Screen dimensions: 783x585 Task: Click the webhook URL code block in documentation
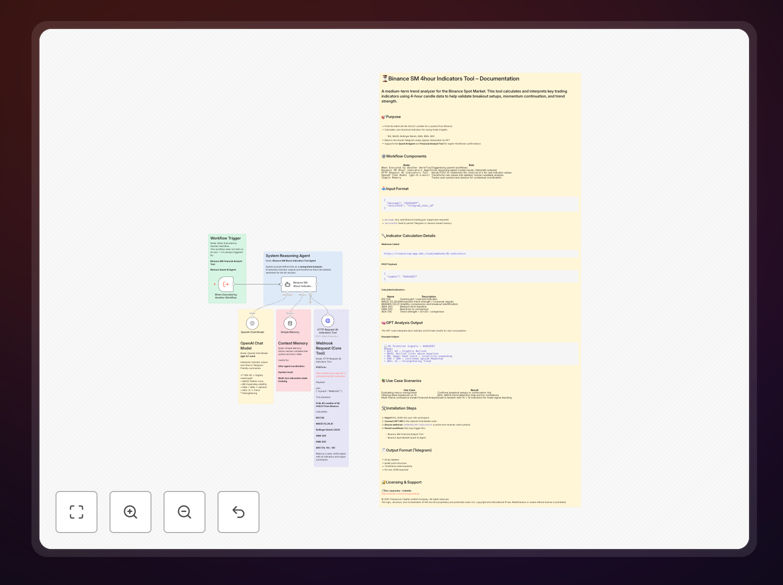click(479, 254)
